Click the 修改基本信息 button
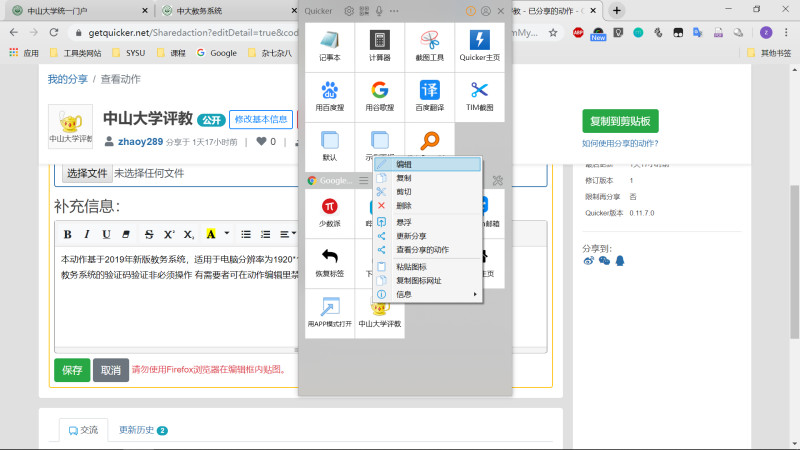The image size is (800, 450). [261, 119]
